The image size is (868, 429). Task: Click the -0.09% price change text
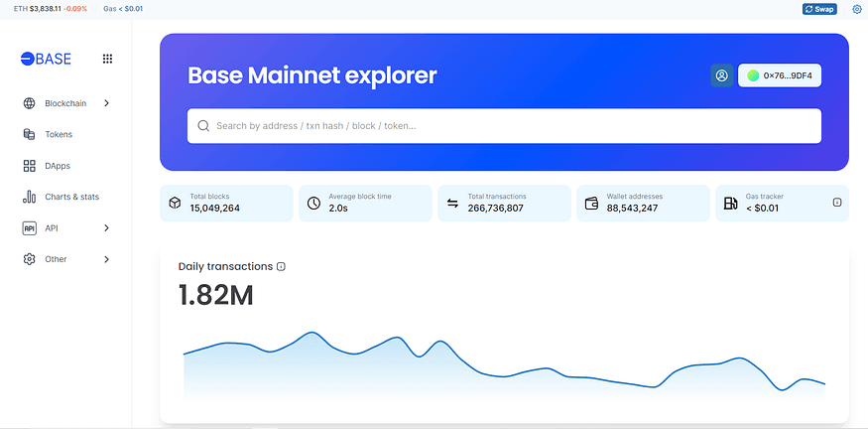[74, 9]
